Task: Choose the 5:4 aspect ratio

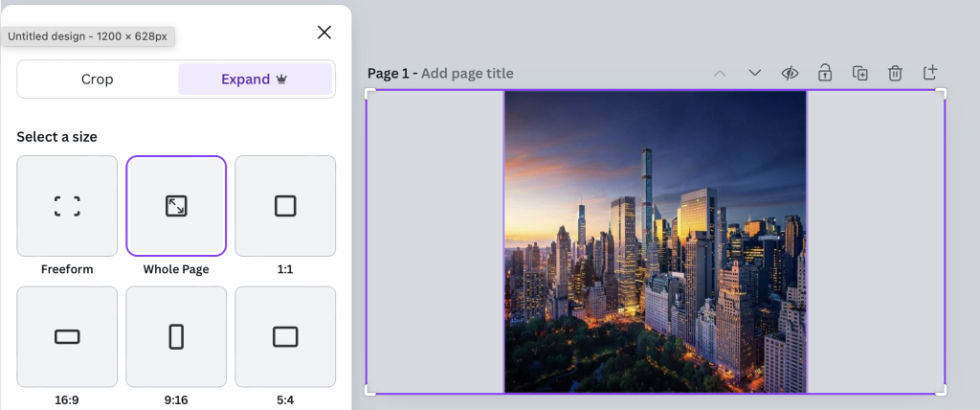Action: click(x=285, y=336)
